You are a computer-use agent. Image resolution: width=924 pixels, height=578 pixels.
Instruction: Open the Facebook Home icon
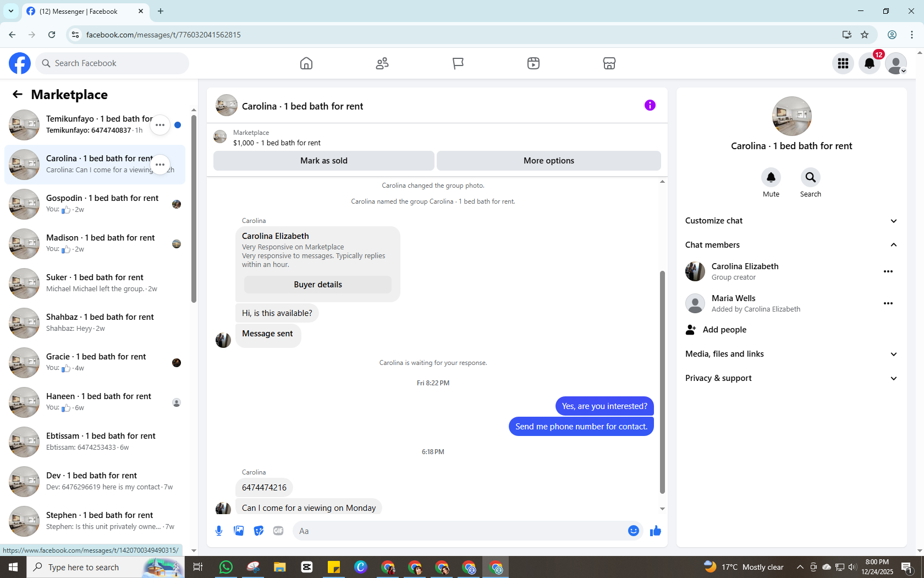(306, 63)
